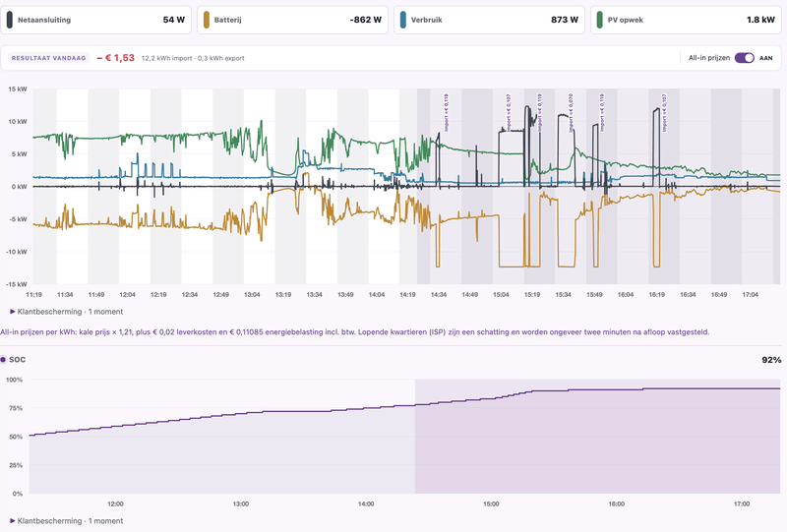The height and width of the screenshot is (532, 787).
Task: Click the 25% SOC axis label
Action: tap(16, 465)
